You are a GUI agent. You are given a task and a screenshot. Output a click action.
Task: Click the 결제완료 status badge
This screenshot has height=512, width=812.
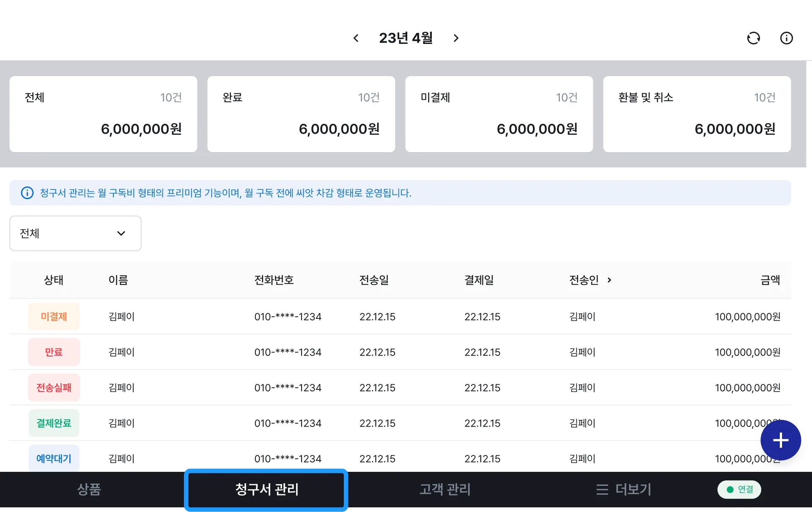(x=54, y=423)
